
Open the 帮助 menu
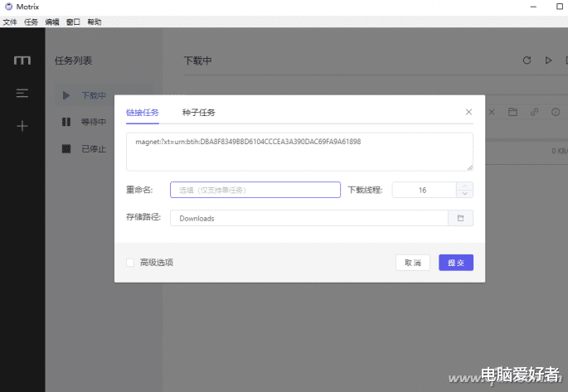pyautogui.click(x=95, y=22)
